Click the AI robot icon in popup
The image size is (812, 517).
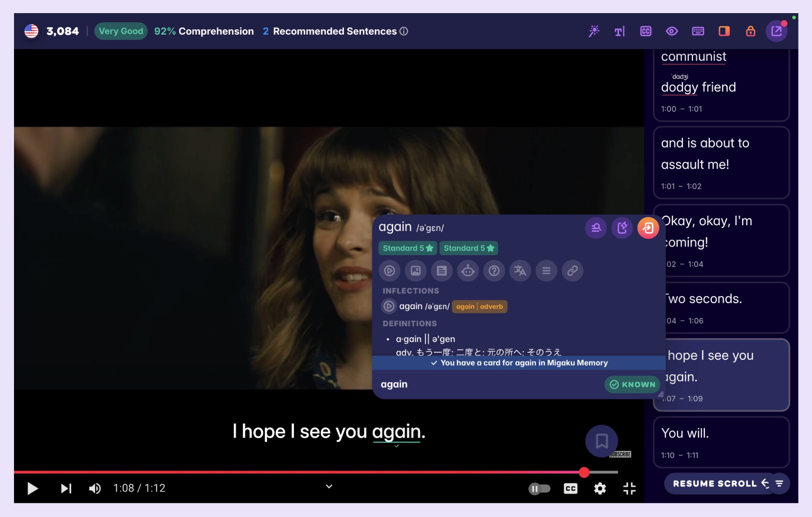coord(468,271)
